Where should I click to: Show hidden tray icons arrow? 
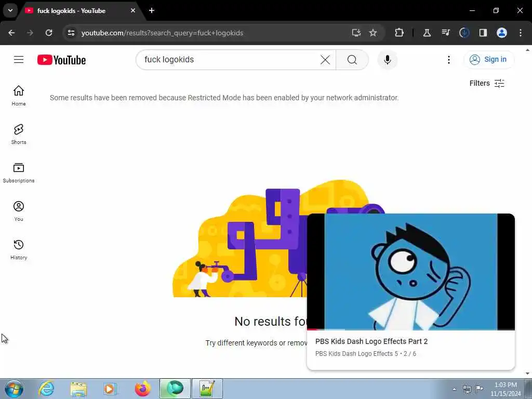click(x=454, y=389)
